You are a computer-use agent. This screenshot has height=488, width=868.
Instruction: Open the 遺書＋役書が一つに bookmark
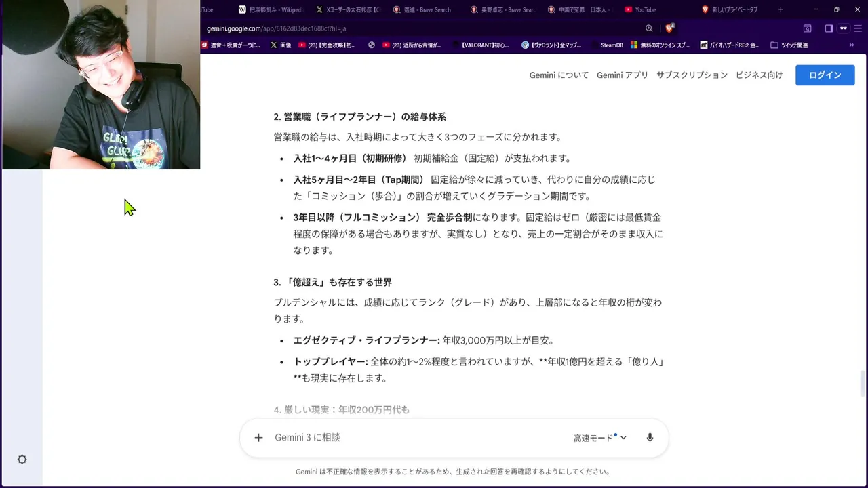coord(231,45)
